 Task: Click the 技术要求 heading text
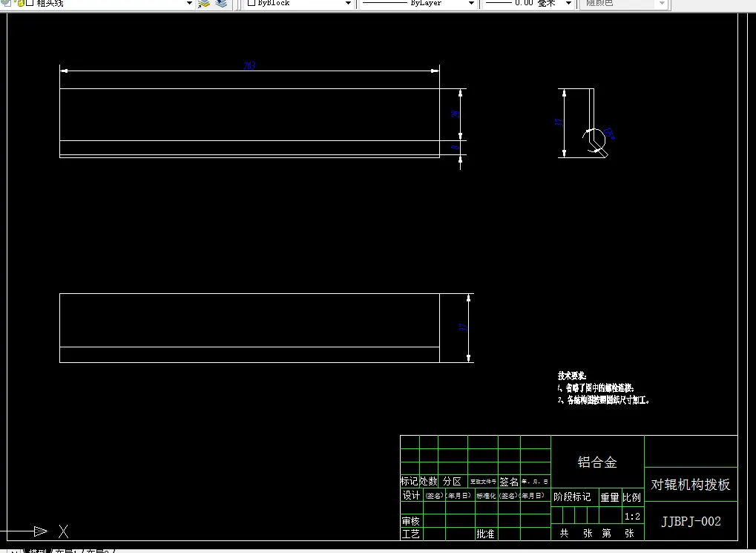[x=572, y=376]
